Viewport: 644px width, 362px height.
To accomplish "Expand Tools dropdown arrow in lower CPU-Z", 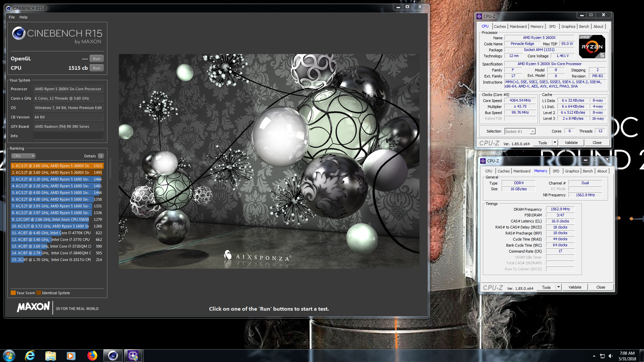I will 558,287.
